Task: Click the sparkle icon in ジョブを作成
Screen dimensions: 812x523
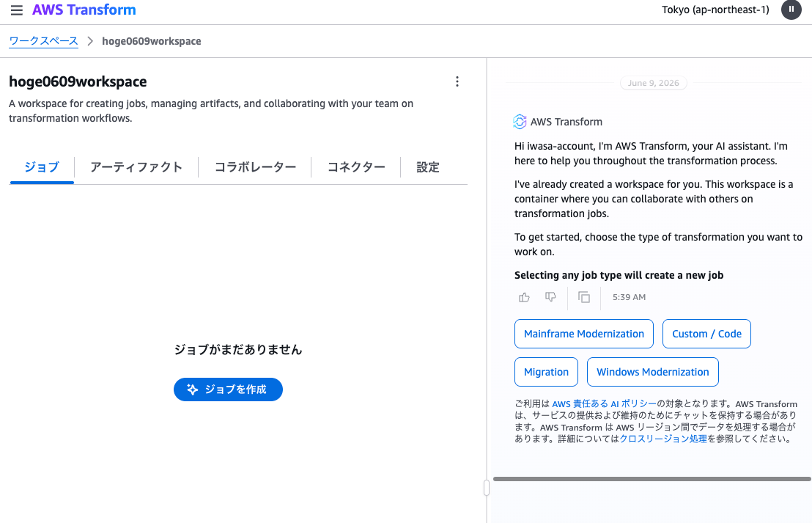Action: pos(192,389)
